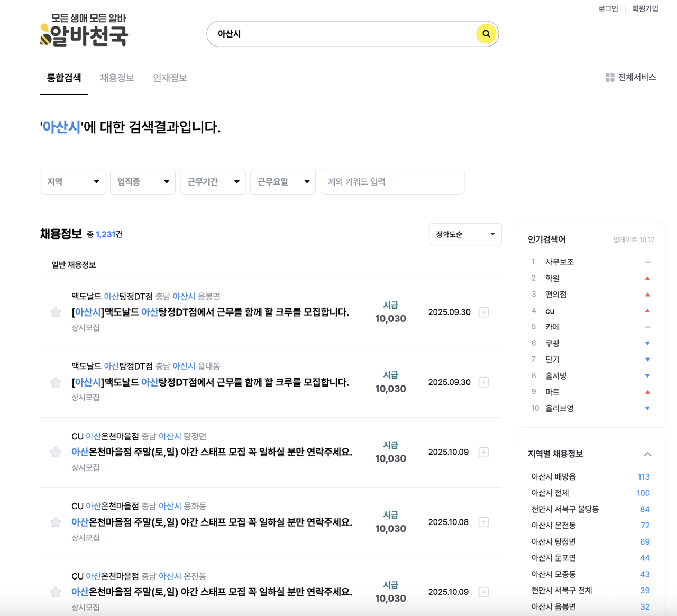Open the 전체서비스 grid icon
This screenshot has height=616, width=677.
point(610,77)
